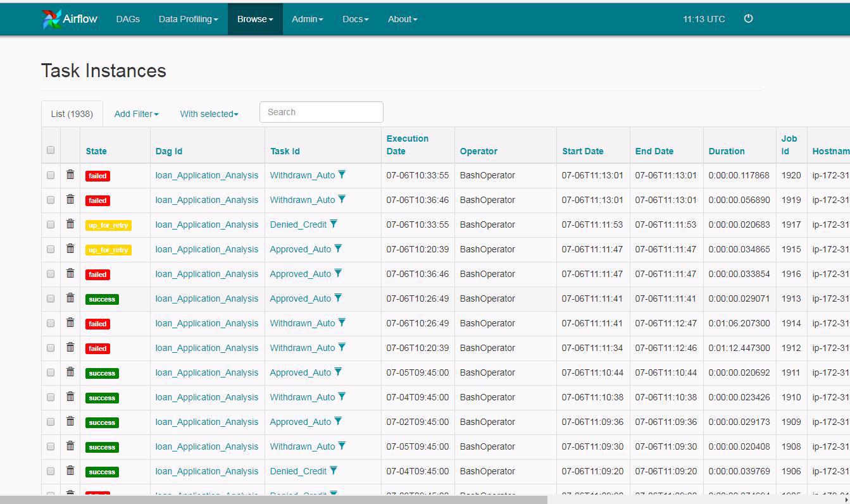
Task: Sort by the End Date column
Action: click(x=654, y=151)
